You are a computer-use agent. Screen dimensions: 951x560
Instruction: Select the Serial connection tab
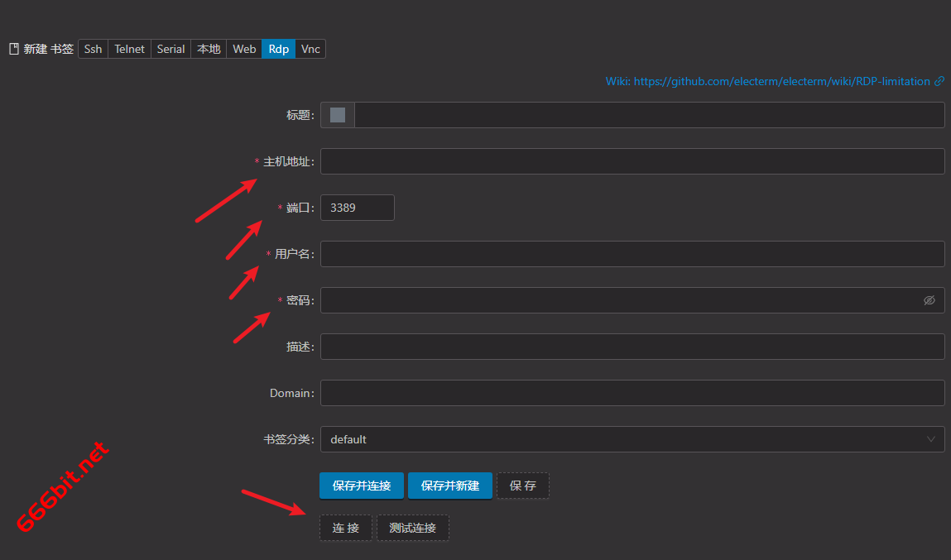(171, 49)
